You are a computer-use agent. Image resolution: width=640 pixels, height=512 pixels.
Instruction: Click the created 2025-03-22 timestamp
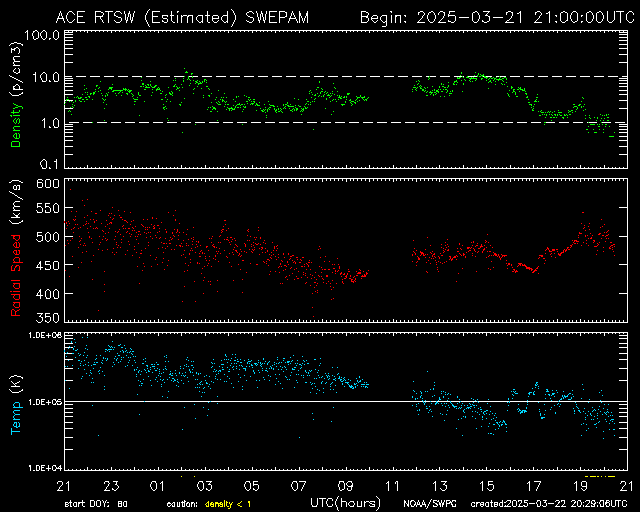click(549, 504)
